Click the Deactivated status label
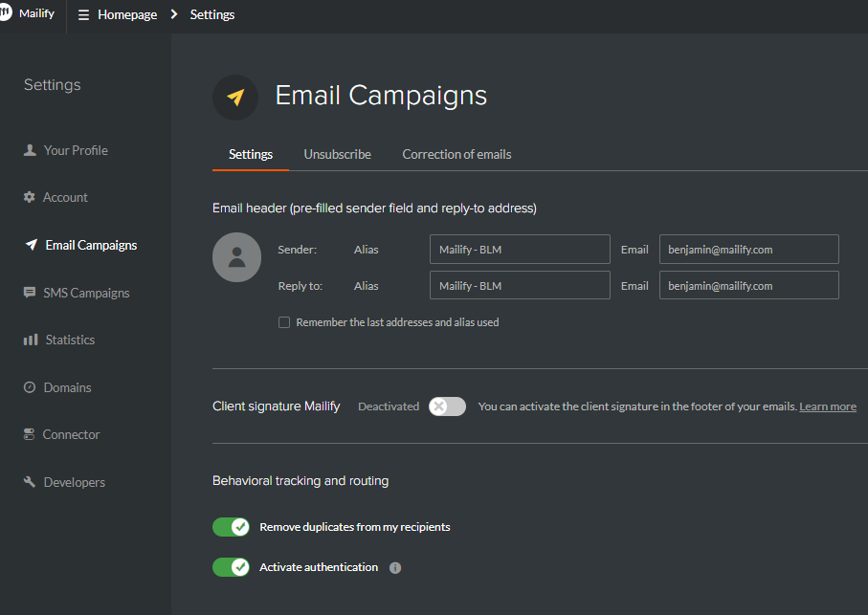The height and width of the screenshot is (615, 868). [389, 406]
